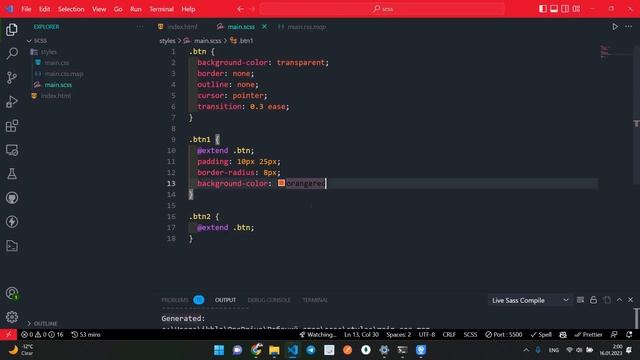Open Customize Layout button in title bar

pyautogui.click(x=576, y=9)
